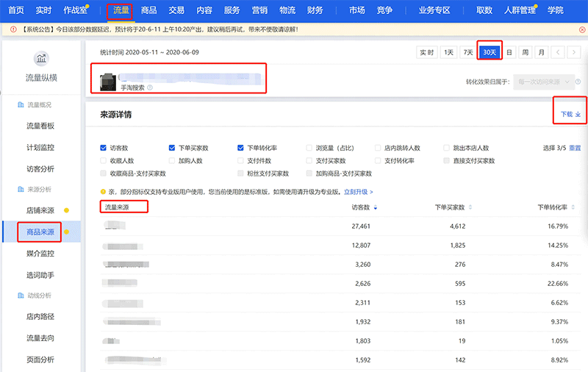Click the product thumbnail image

pos(107,81)
